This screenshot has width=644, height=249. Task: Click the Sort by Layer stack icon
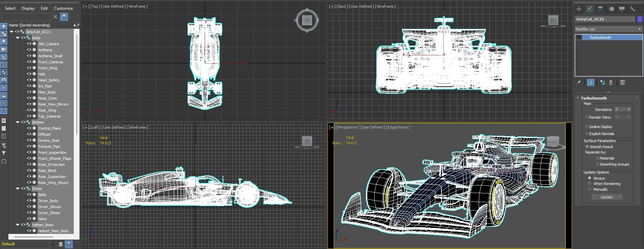[61, 244]
